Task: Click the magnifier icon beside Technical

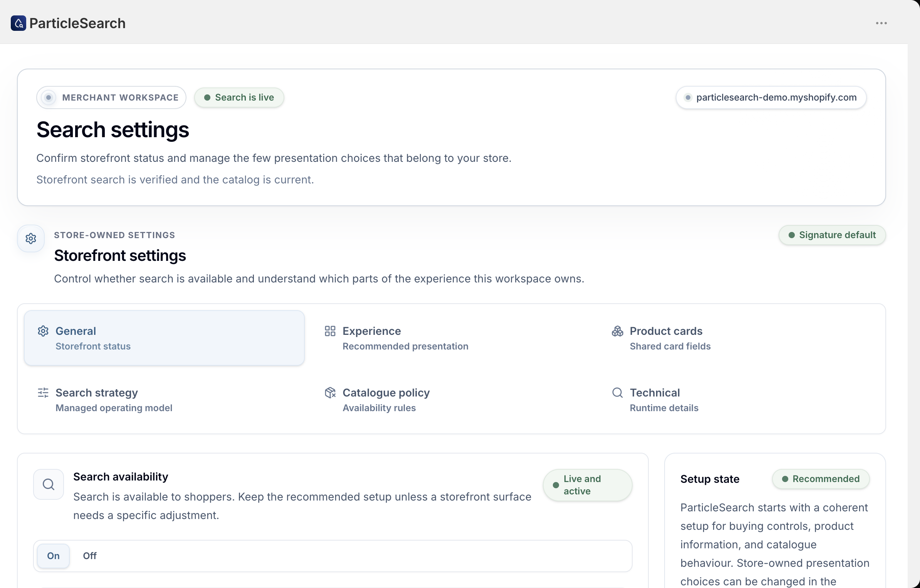Action: pos(618,393)
